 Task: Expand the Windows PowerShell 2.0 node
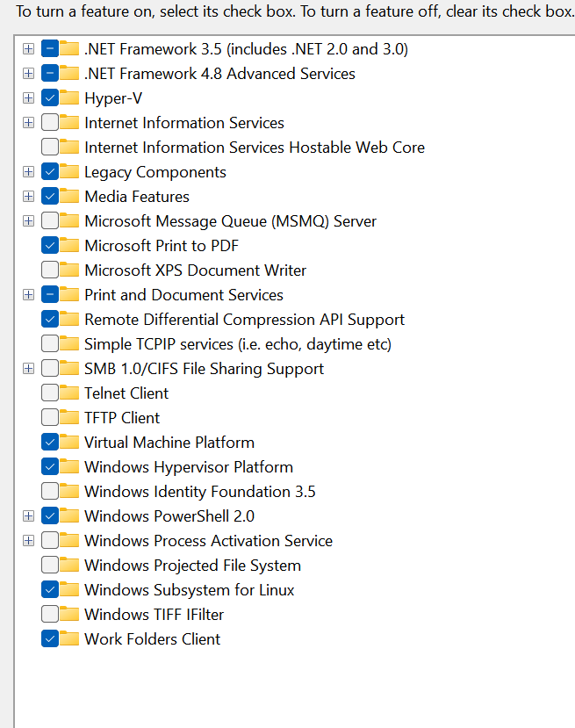pos(28,515)
